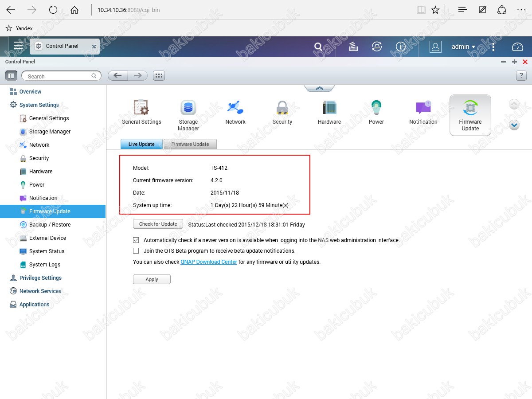This screenshot has height=399, width=532.
Task: Switch to the Firmware Update tab
Action: coord(190,144)
